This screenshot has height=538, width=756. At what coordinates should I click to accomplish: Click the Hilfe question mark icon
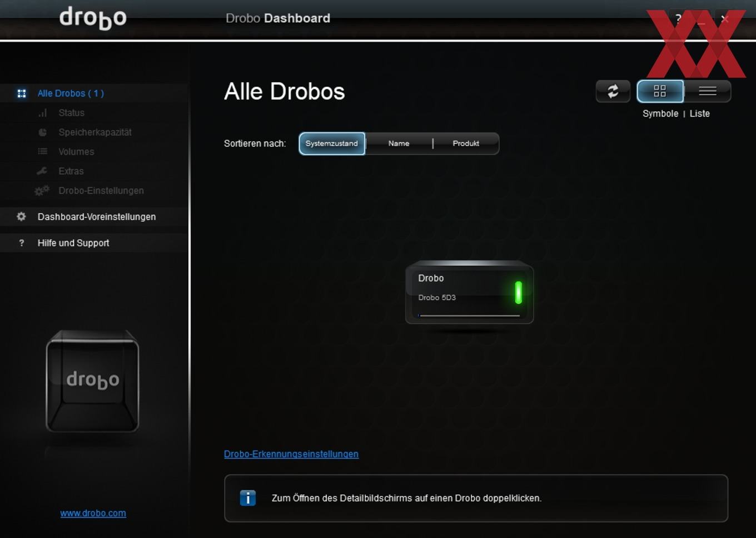pos(22,243)
